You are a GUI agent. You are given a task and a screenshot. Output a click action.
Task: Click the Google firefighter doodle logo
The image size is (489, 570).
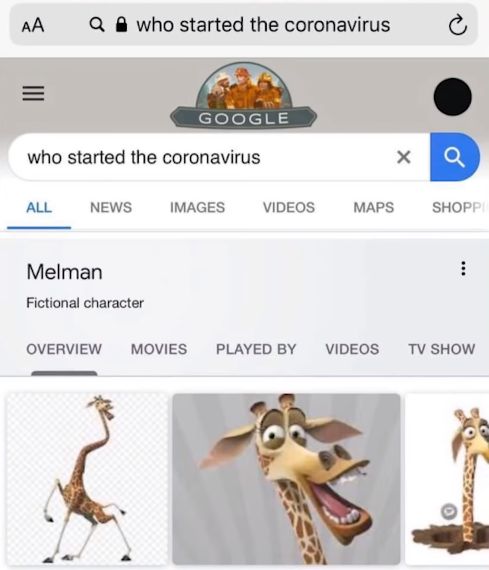(x=244, y=95)
